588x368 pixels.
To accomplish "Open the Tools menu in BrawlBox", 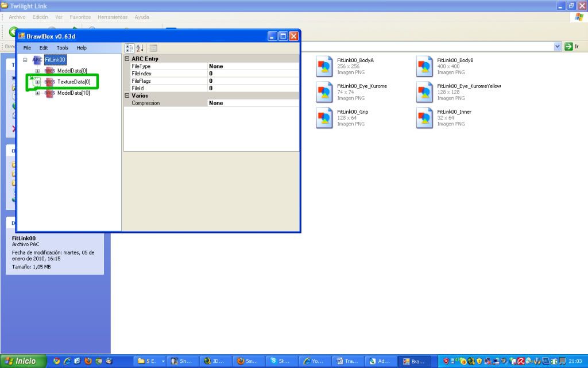I will pyautogui.click(x=62, y=48).
